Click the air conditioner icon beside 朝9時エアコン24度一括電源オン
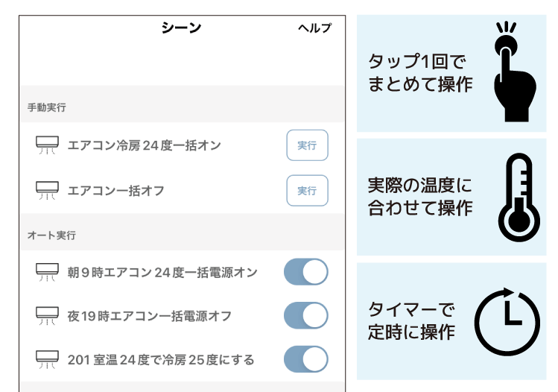558x392 pixels. (47, 272)
